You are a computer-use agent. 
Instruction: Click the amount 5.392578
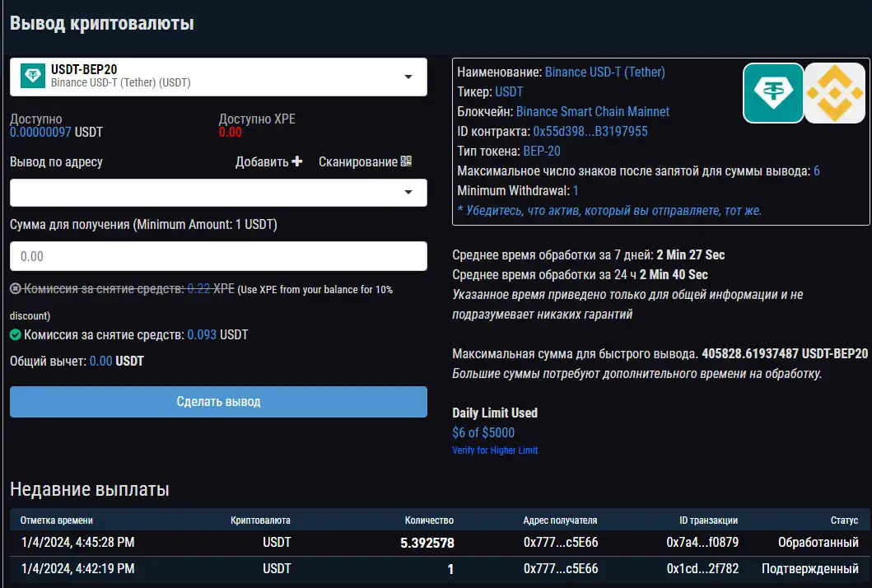[x=427, y=543]
